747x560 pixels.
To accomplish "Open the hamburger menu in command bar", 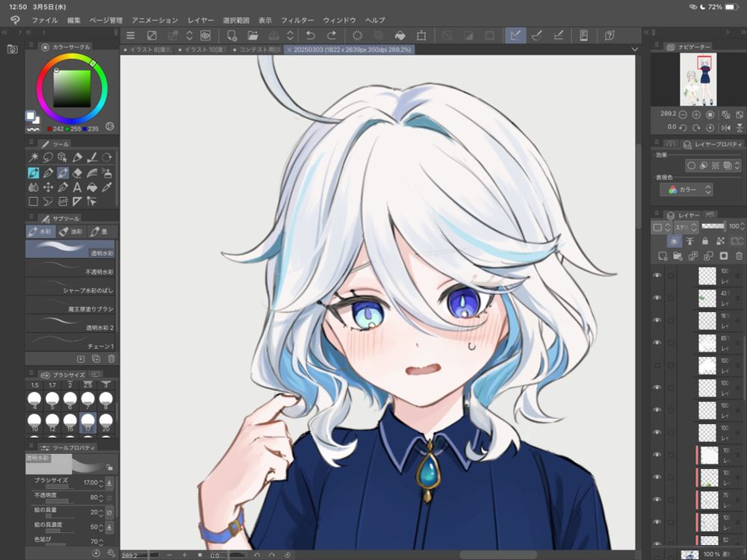I will tap(130, 36).
